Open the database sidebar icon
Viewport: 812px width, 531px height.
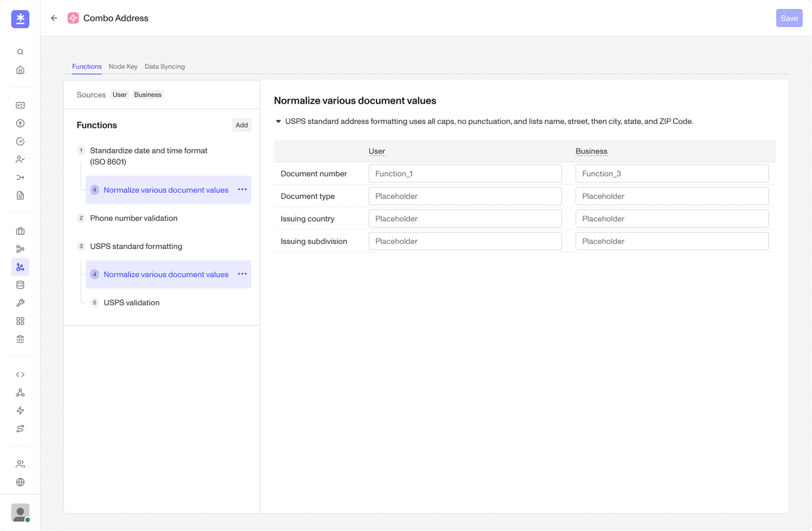[x=20, y=285]
